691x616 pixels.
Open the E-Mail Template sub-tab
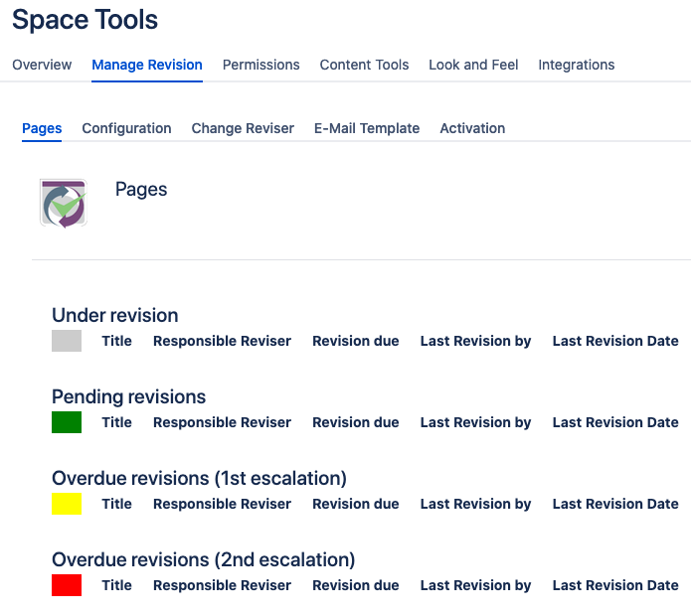click(x=367, y=128)
